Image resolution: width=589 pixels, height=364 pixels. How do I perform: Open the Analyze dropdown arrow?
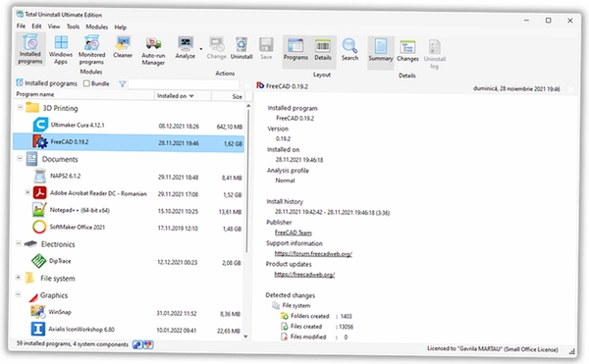[x=201, y=49]
